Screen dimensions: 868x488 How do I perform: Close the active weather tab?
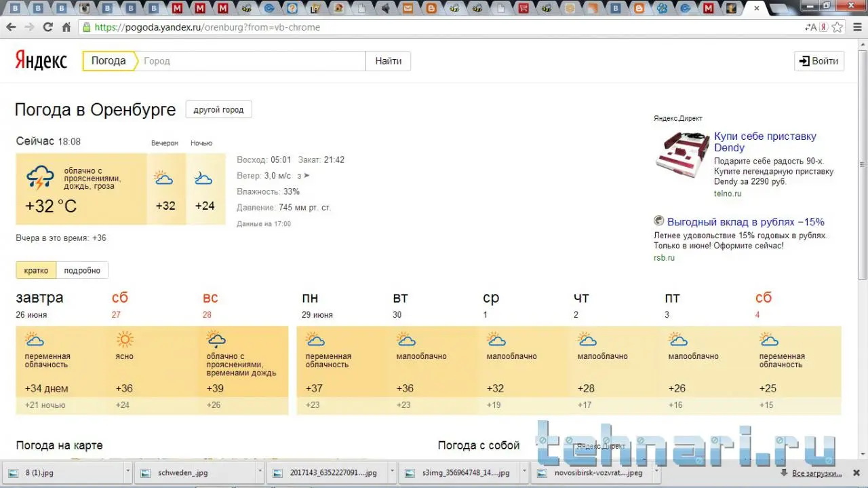[x=757, y=9]
